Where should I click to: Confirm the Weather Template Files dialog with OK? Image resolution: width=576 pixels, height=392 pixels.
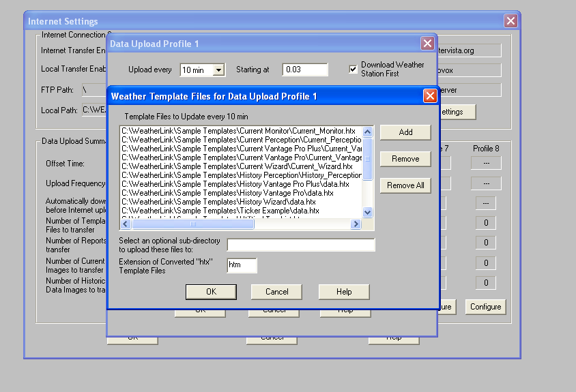211,292
